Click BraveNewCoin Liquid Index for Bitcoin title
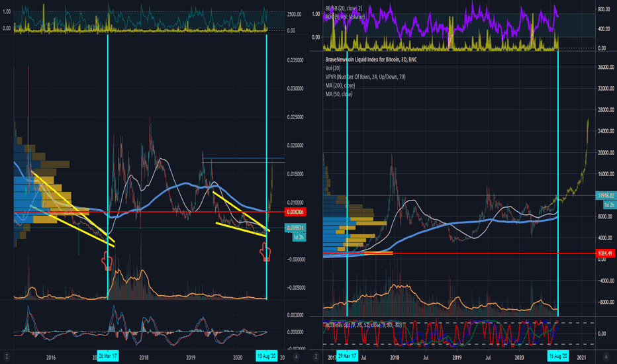This screenshot has height=364, width=617. point(371,60)
